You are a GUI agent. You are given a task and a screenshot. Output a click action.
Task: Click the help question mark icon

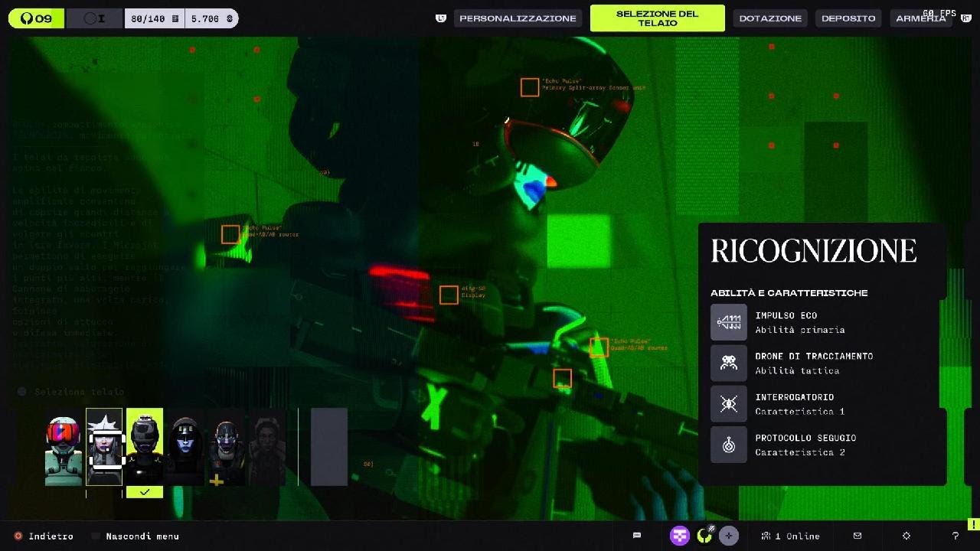pos(955,536)
